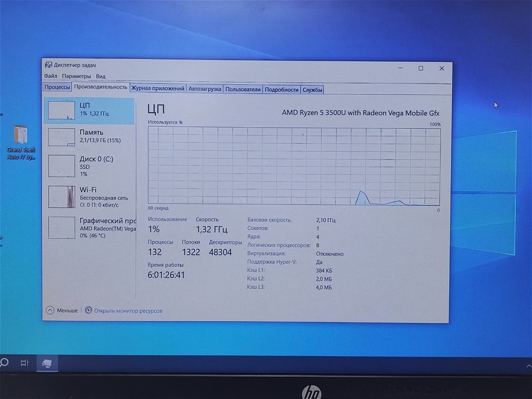Click the 384 КБ L1 cache value

(x=324, y=271)
